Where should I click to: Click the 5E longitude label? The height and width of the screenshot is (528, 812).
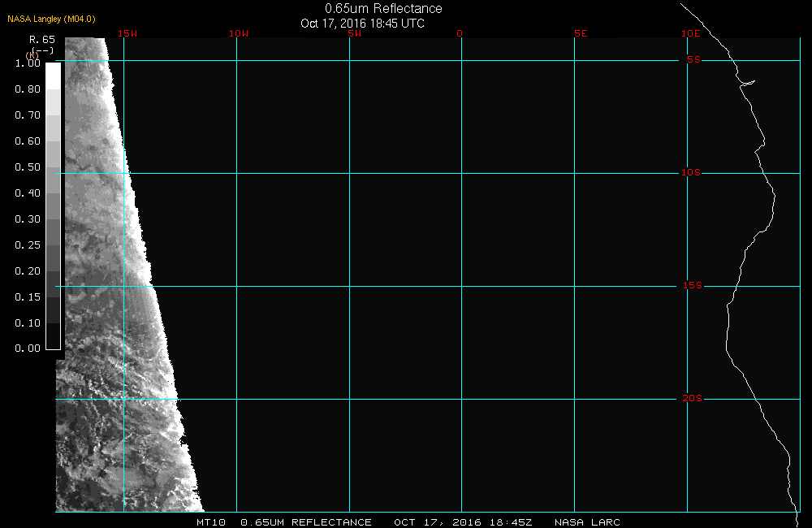pos(580,34)
